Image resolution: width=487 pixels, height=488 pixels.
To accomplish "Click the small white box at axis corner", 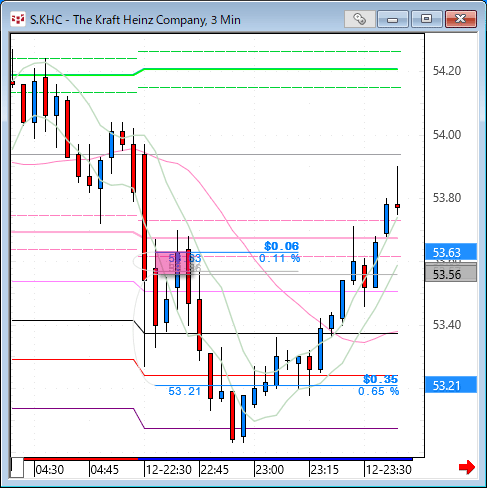I will pos(17,468).
